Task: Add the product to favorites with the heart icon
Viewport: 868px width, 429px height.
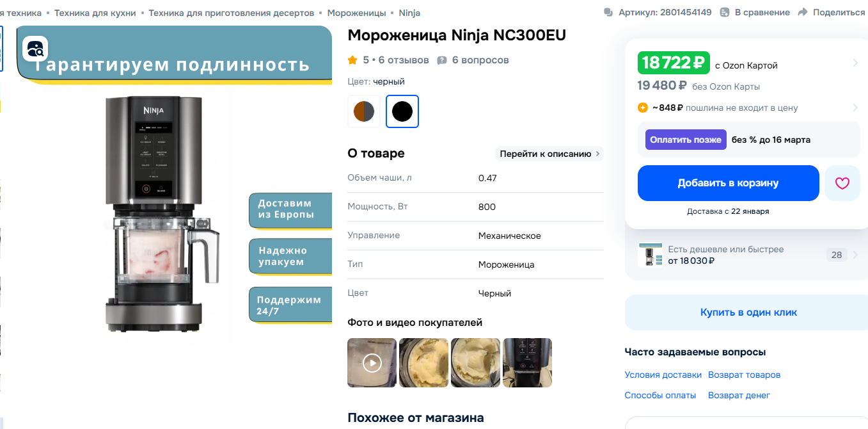Action: [842, 183]
